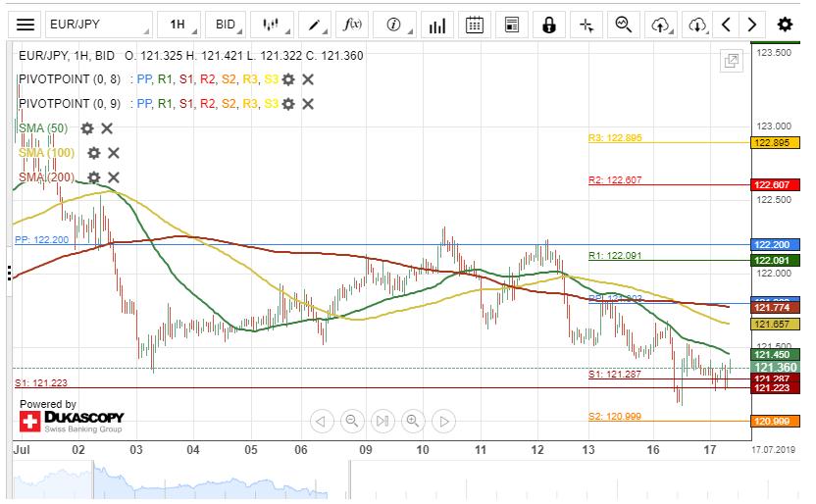The image size is (816, 504).
Task: Open the chart settings gear in toolbar
Action: (785, 25)
